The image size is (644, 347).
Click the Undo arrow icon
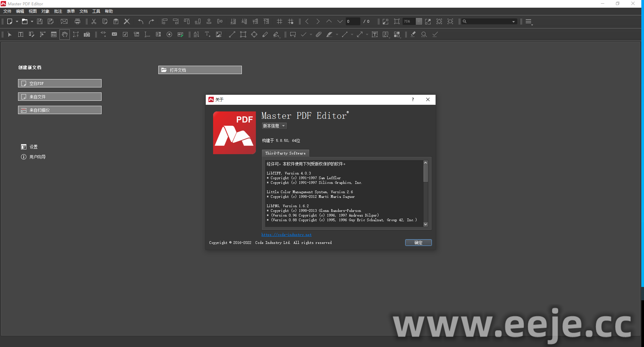click(141, 22)
